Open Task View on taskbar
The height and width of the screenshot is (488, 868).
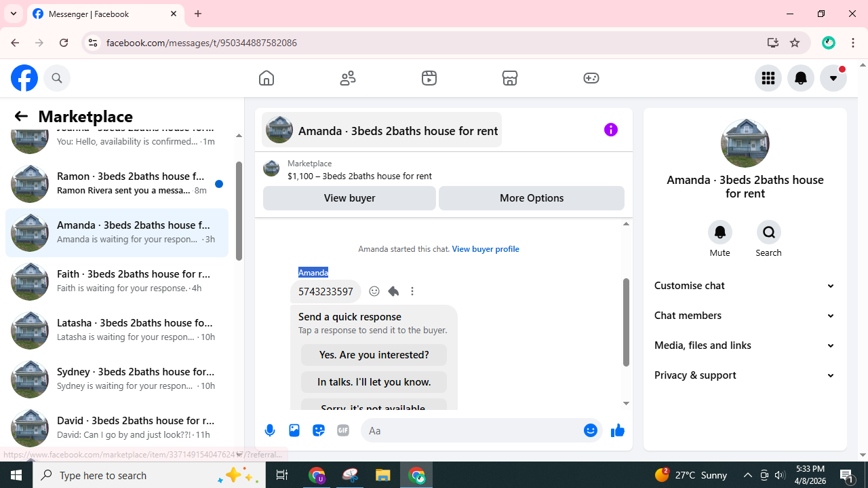(283, 475)
